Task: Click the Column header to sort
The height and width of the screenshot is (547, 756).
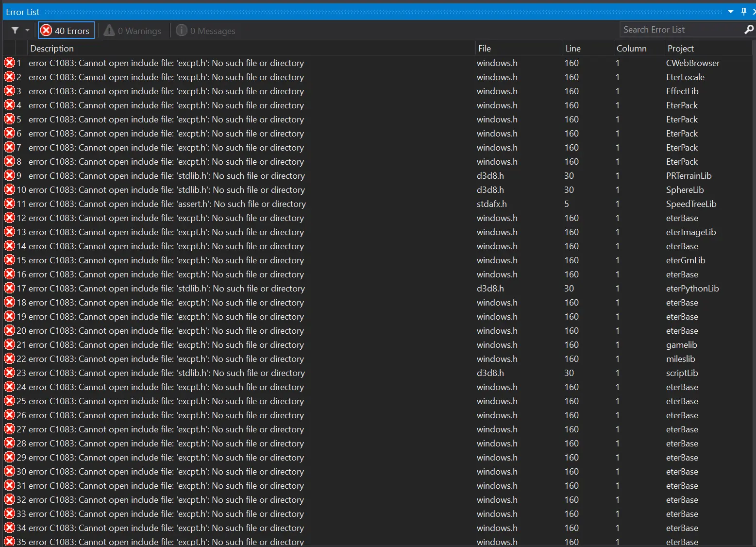Action: coord(631,48)
